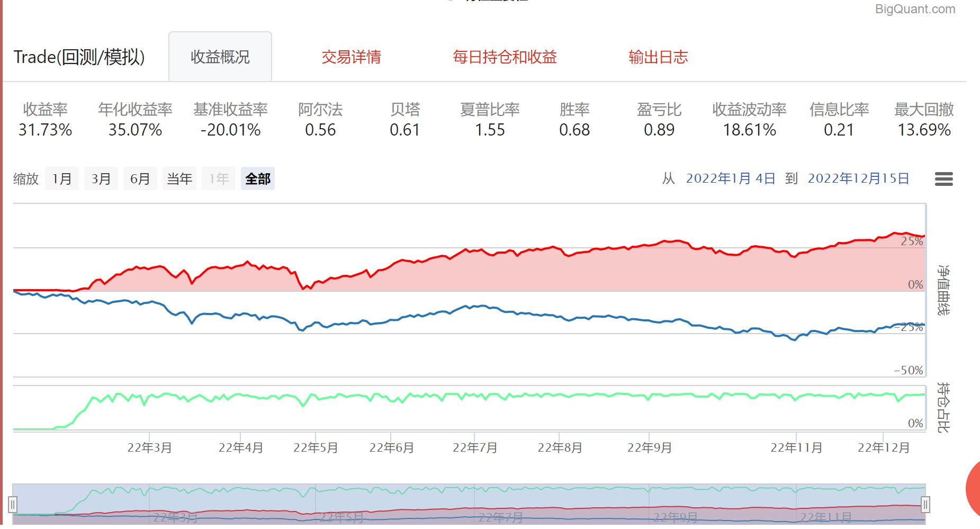
Task: Edit start date 2022年1月 4日
Action: [x=731, y=178]
